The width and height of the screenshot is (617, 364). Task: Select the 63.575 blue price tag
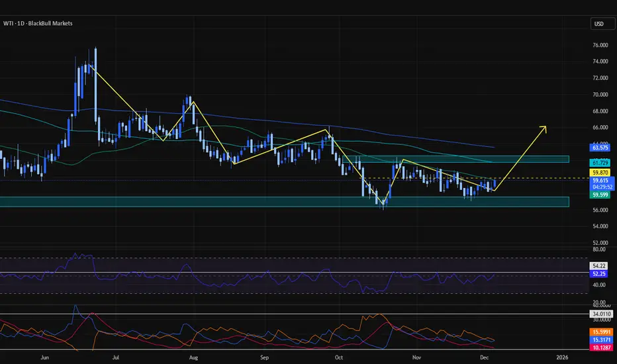[x=600, y=148]
